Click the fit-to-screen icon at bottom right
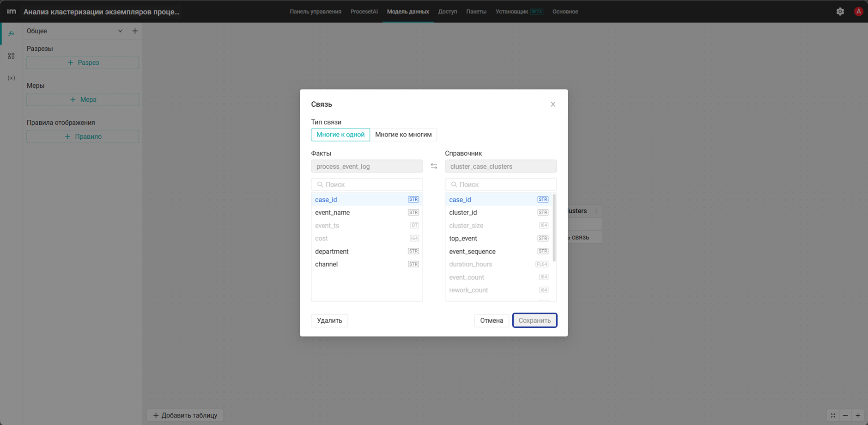Viewport: 868px width, 425px height. [833, 415]
